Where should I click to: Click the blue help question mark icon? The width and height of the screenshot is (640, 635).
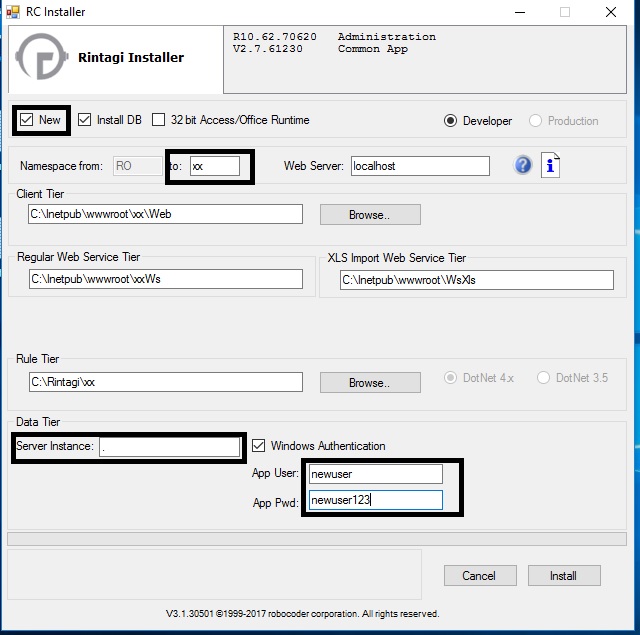point(523,165)
